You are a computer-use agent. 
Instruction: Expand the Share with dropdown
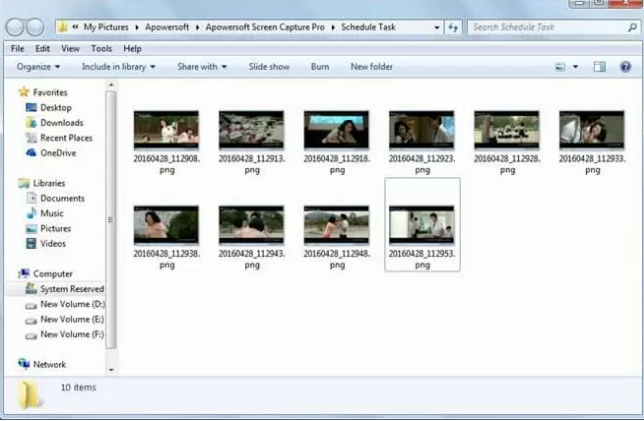tap(201, 67)
